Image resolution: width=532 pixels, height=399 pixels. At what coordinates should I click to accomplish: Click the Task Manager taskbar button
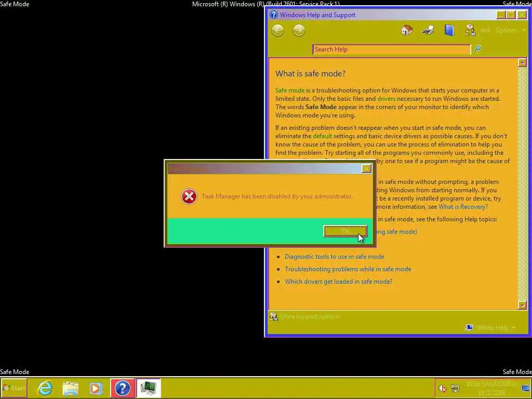(149, 388)
